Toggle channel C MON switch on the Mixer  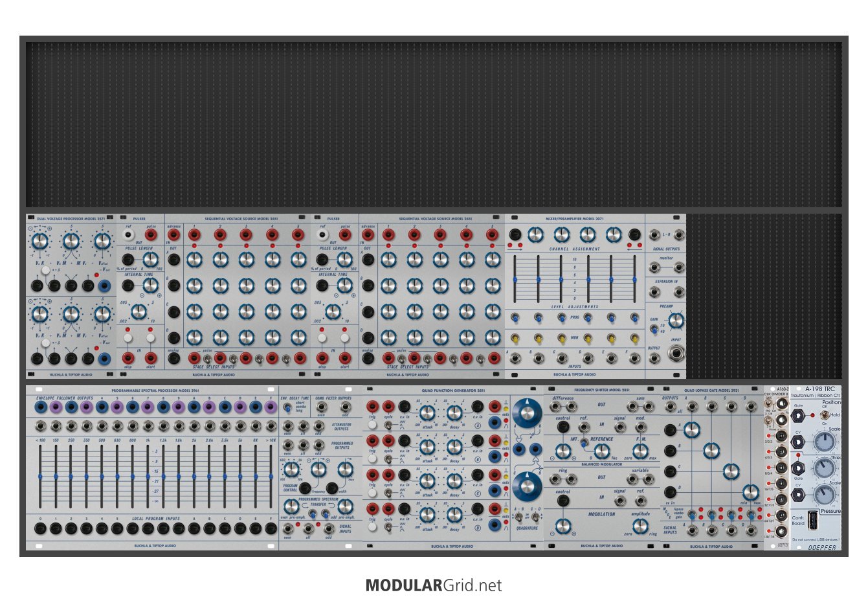tap(562, 337)
